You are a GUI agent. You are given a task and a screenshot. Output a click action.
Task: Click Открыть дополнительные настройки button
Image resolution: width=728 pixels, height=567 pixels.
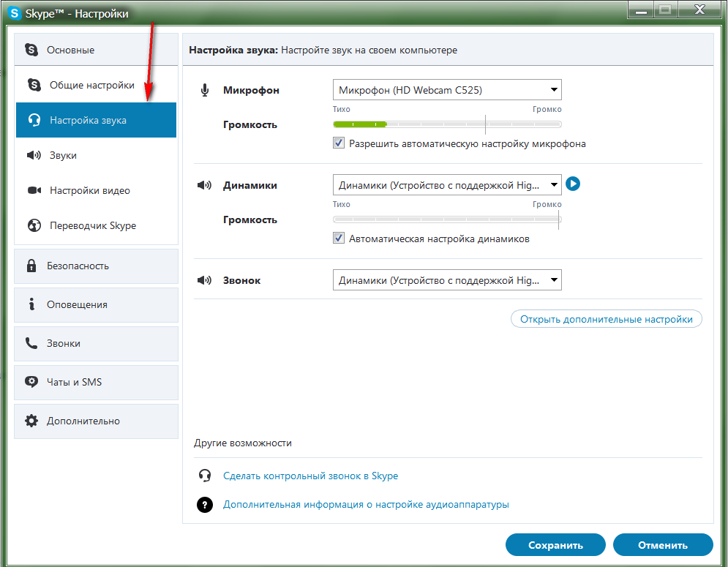[x=607, y=319]
